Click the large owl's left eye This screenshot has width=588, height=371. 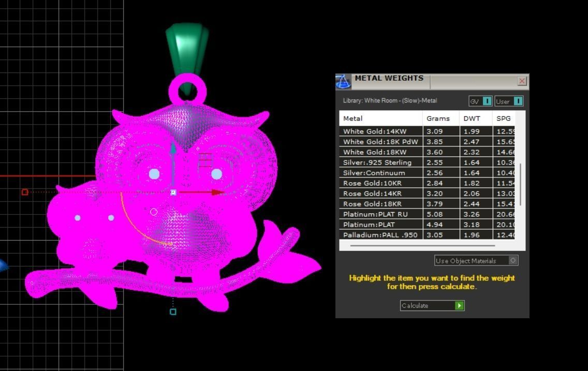(154, 174)
